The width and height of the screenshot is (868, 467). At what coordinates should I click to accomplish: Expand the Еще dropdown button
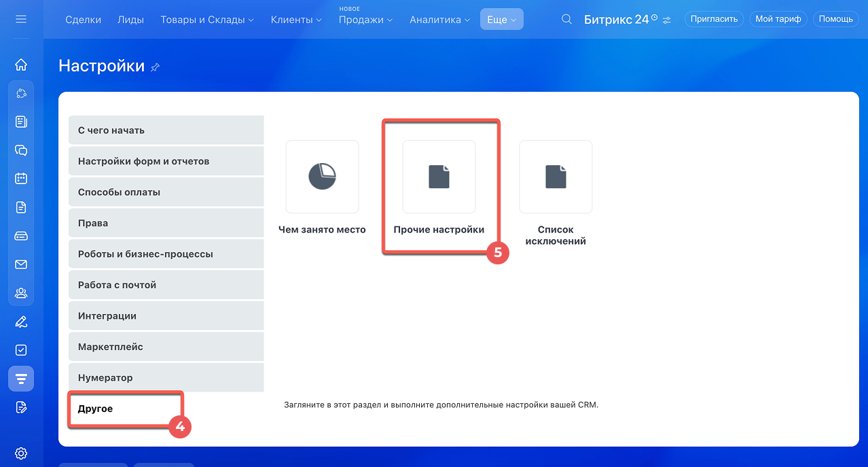point(502,20)
